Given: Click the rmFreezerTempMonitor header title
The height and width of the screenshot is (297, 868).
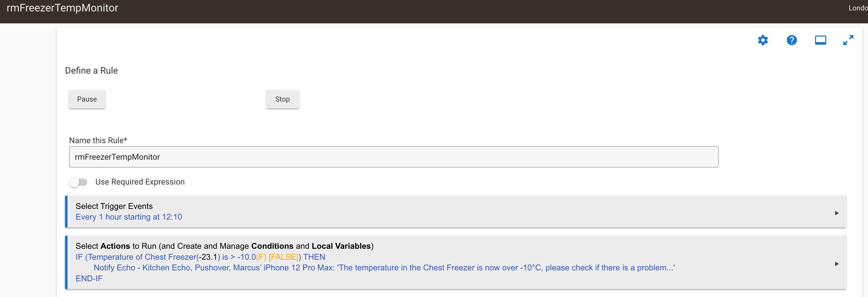Looking at the screenshot, I should 62,8.
